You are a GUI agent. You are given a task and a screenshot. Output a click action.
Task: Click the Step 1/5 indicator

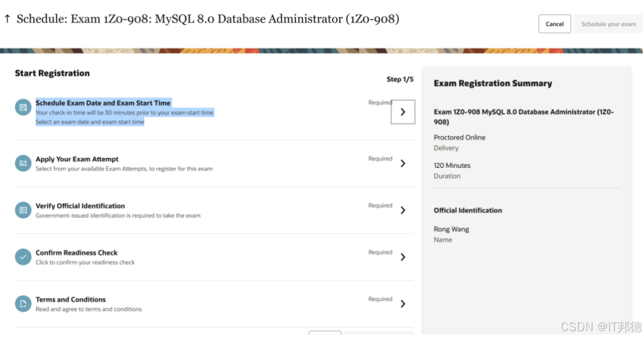point(400,79)
